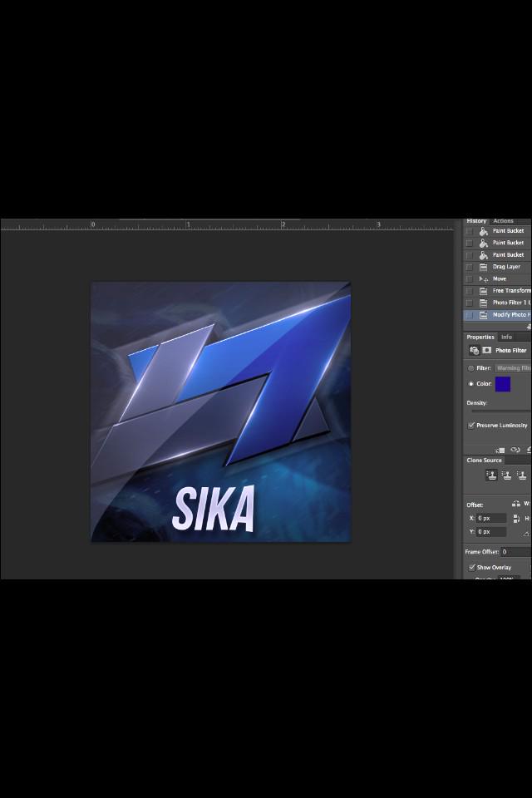Toggle the Show Overlay checkbox
This screenshot has height=798, width=532.
[x=471, y=567]
